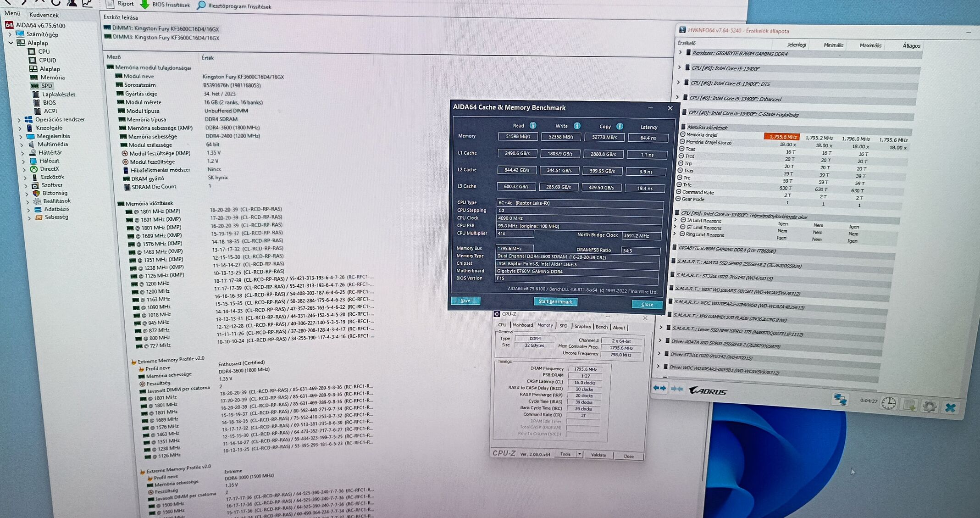Viewport: 980px width, 518px height.
Task: Switch to the Menü tab in AIDA64
Action: pyautogui.click(x=12, y=14)
